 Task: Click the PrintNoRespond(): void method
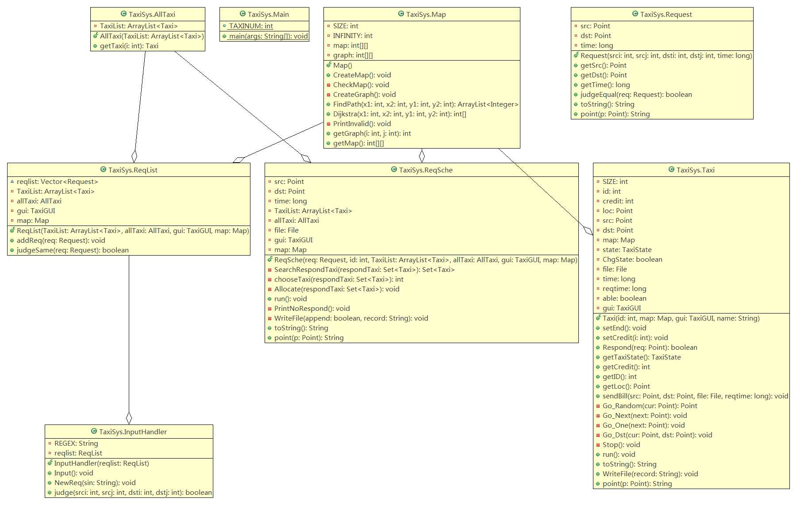pyautogui.click(x=312, y=309)
